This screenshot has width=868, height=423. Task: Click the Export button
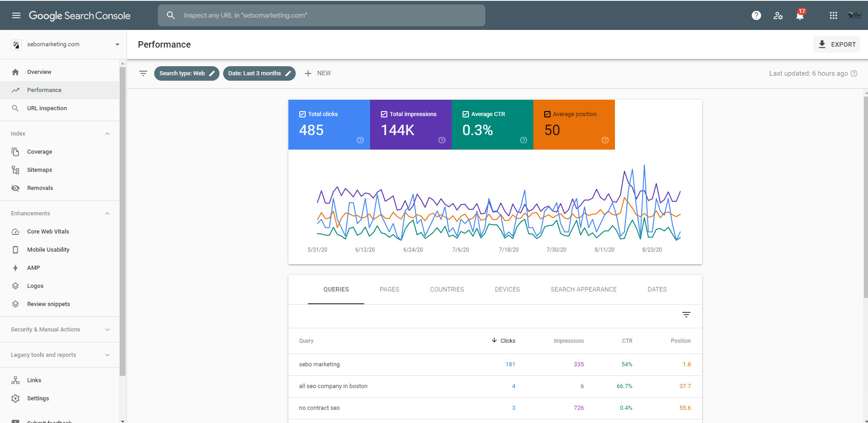tap(836, 44)
